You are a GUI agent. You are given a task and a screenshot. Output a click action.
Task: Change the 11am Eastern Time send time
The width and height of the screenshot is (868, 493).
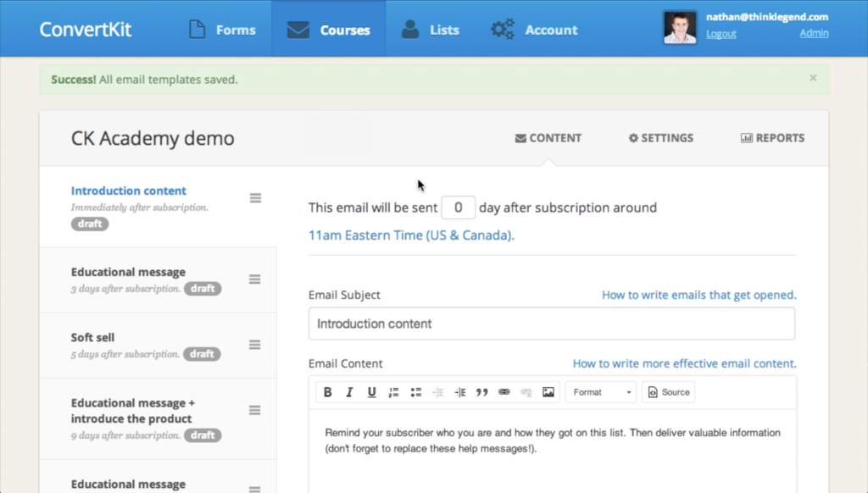click(x=411, y=235)
